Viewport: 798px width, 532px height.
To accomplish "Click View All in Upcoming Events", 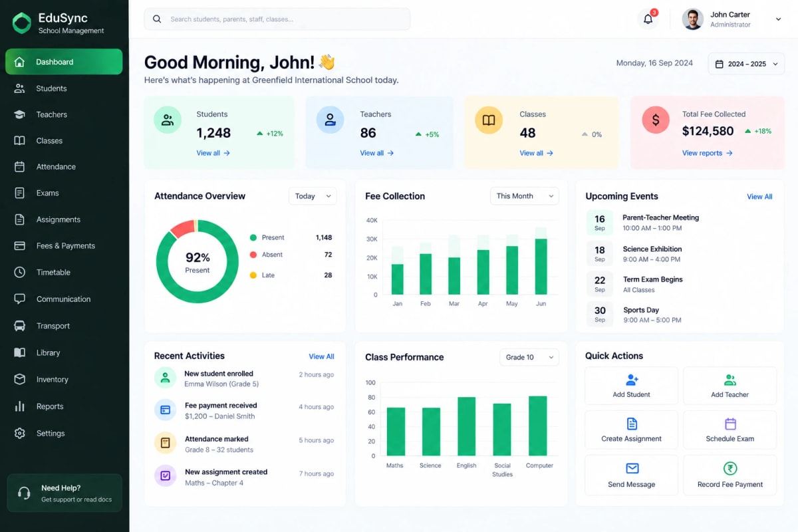I will 759,197.
